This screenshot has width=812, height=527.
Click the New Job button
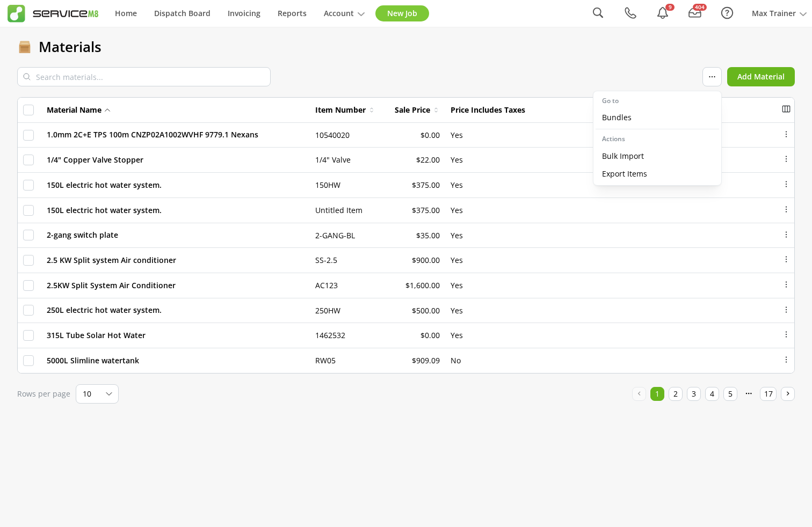(x=402, y=13)
